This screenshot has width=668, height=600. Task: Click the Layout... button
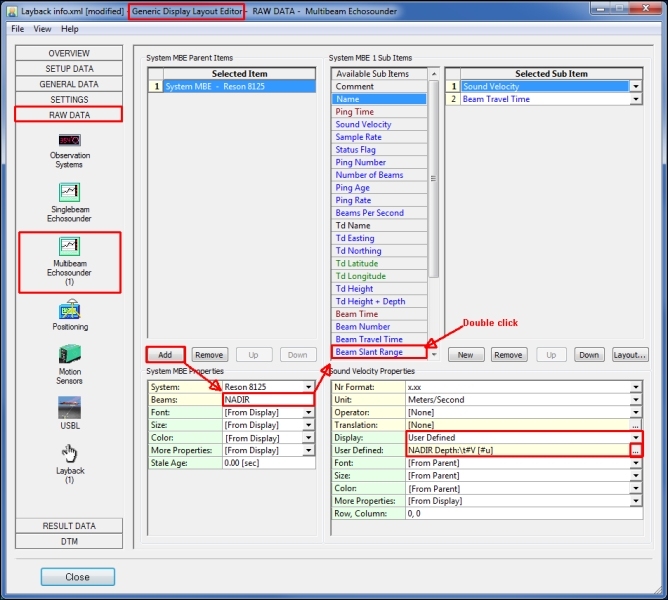click(x=630, y=355)
